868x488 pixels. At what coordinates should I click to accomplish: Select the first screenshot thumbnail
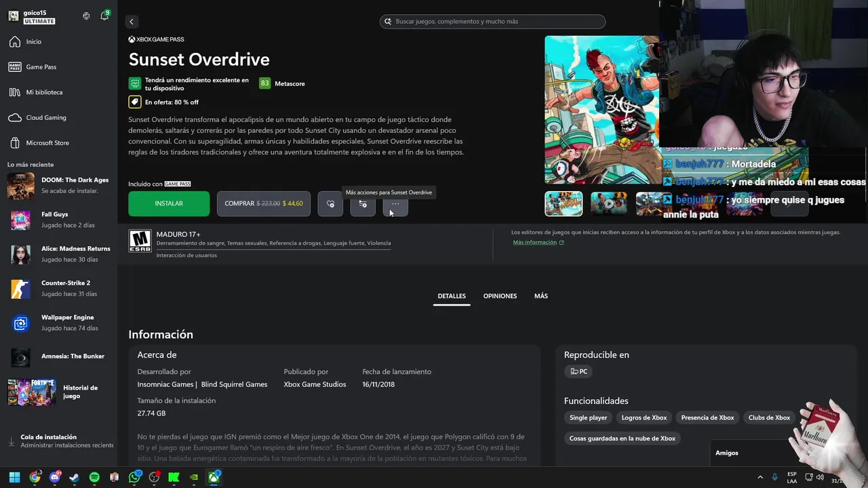pyautogui.click(x=564, y=204)
